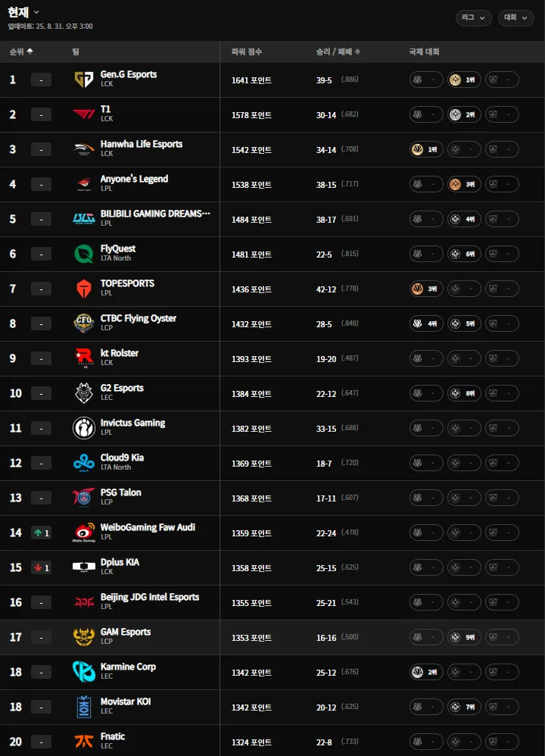545x756 pixels.
Task: Select the G2 Esports samurai logo
Action: click(x=84, y=393)
